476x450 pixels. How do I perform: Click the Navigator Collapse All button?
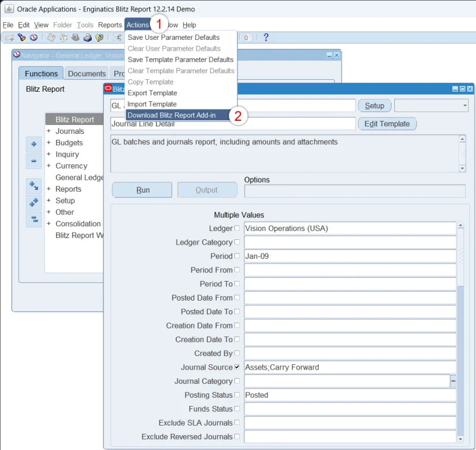tap(34, 219)
